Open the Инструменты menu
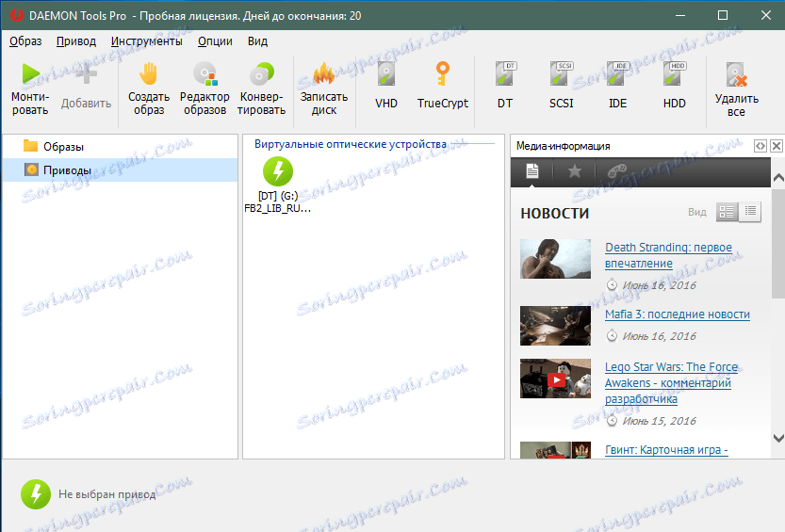 click(x=147, y=41)
